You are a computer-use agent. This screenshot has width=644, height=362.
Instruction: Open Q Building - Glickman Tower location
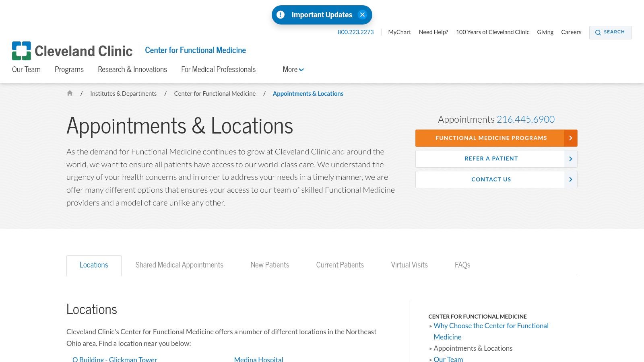click(115, 359)
